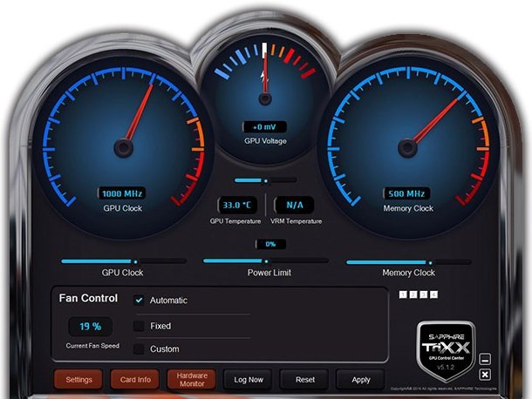Click the Fan Control heading
Image resolution: width=532 pixels, height=399 pixels.
coord(88,298)
